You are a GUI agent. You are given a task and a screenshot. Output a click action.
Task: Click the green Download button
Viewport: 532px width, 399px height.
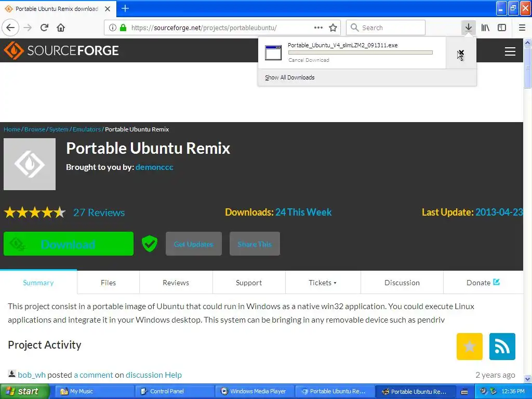[69, 244]
